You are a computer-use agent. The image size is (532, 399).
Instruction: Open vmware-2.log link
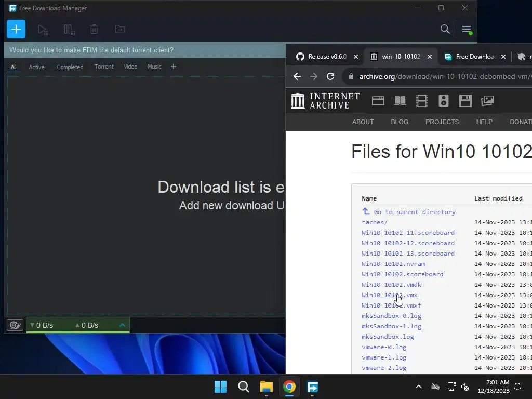384,368
